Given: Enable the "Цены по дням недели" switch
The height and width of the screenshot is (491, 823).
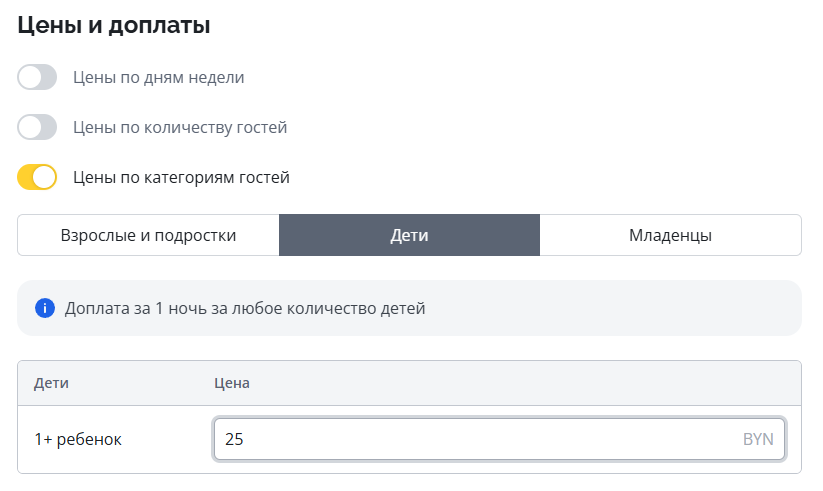Looking at the screenshot, I should point(37,77).
